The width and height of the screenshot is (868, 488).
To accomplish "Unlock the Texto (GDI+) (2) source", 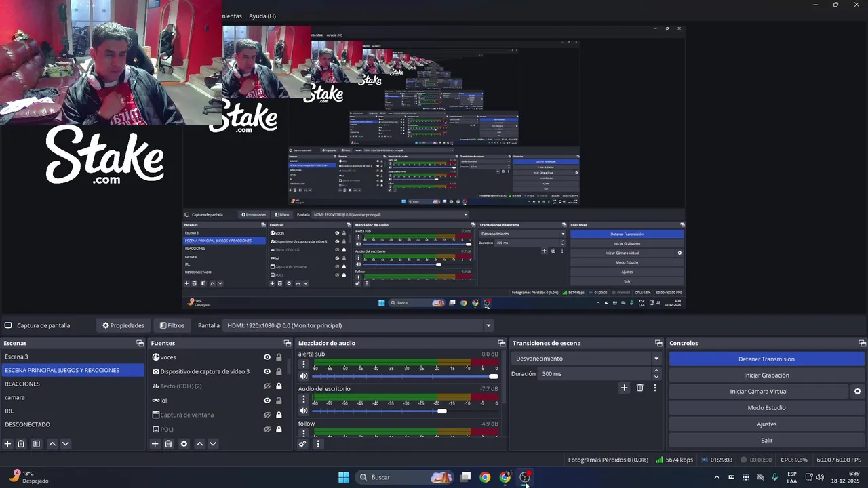I will click(x=279, y=386).
